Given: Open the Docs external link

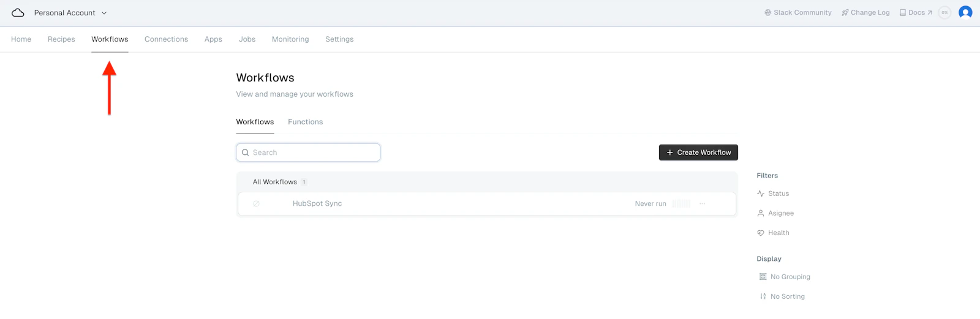Looking at the screenshot, I should click(x=916, y=12).
